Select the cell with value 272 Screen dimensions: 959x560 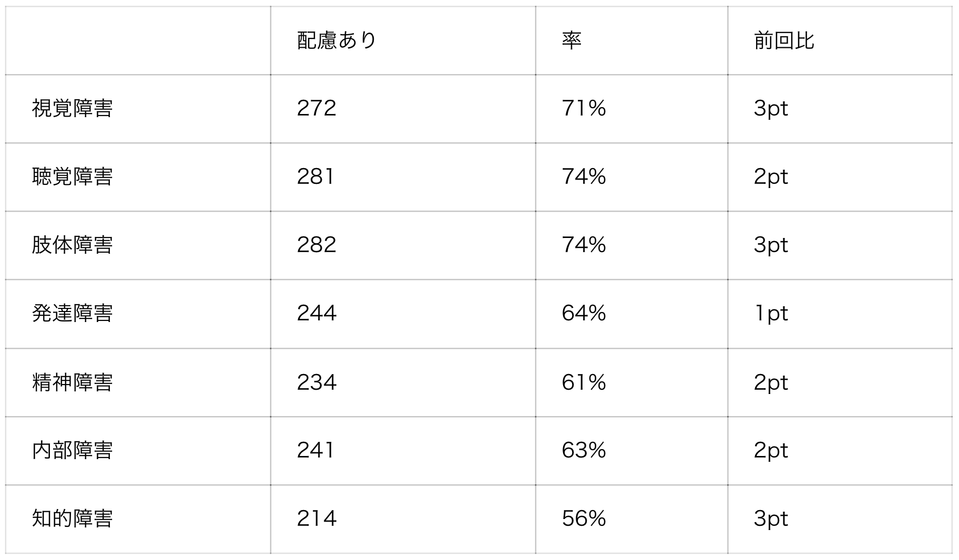[x=403, y=109]
